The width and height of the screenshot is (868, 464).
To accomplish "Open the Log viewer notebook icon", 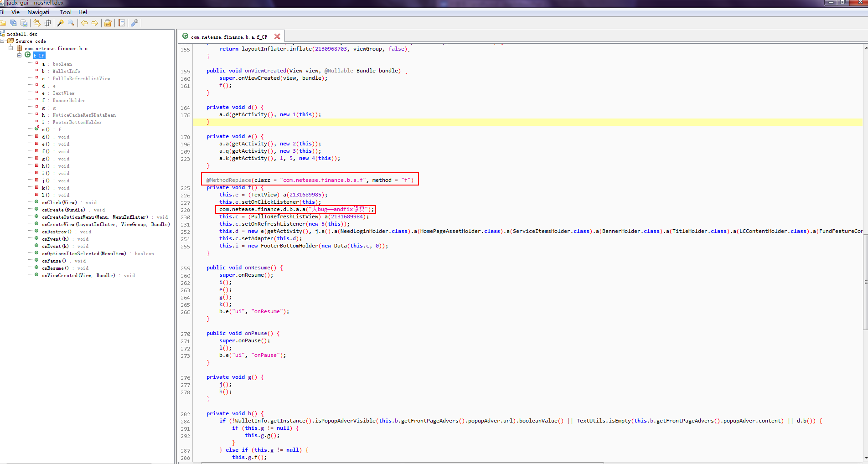I will [x=121, y=23].
